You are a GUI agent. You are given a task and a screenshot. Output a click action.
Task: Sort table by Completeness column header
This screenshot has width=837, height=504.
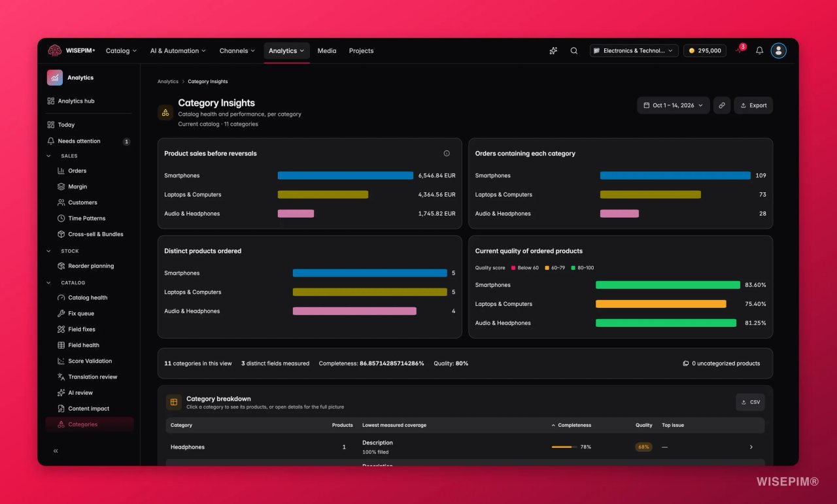[572, 425]
